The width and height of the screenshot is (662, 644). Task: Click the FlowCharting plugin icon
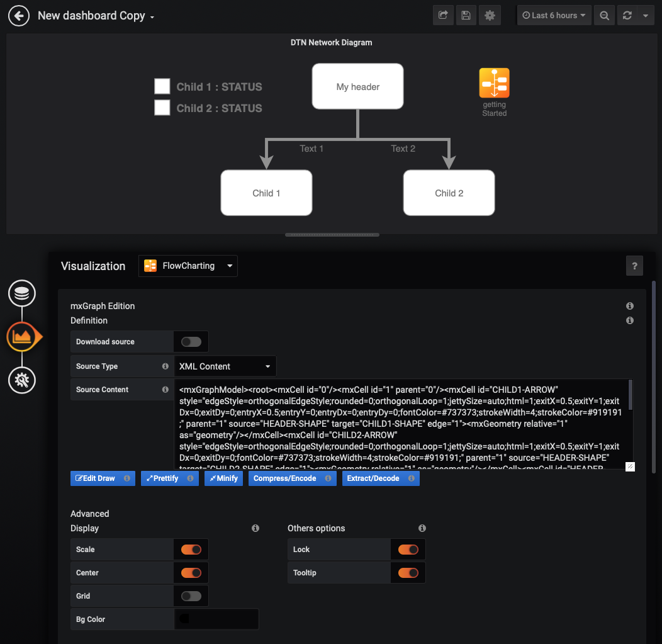(x=150, y=266)
